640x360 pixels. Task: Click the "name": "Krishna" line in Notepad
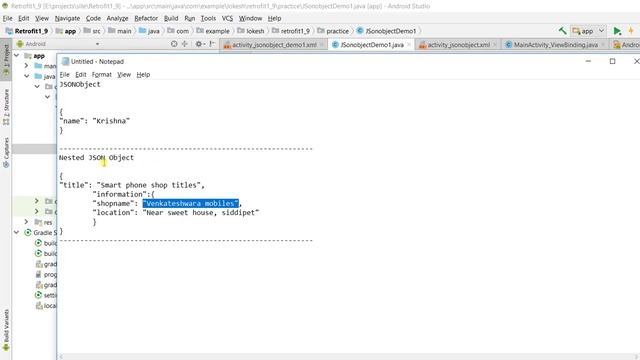(94, 121)
